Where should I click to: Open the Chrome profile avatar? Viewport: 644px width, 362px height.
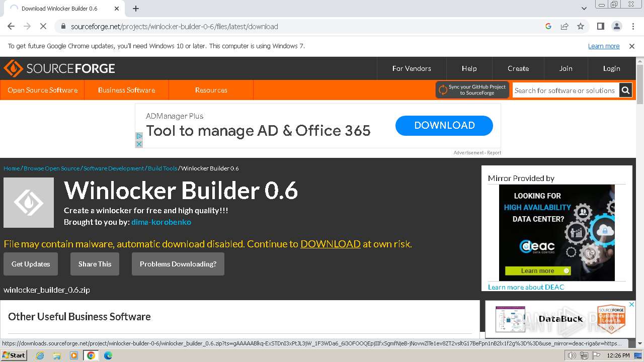pos(617,26)
